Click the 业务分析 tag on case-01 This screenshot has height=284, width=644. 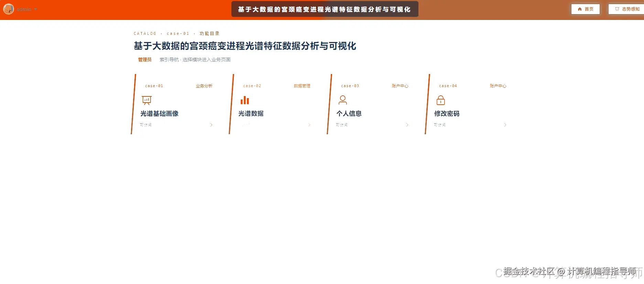(204, 86)
